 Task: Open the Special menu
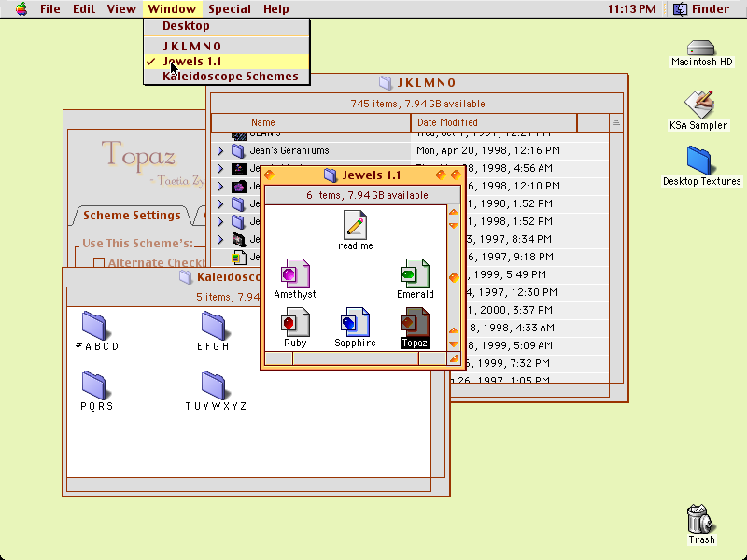(229, 9)
